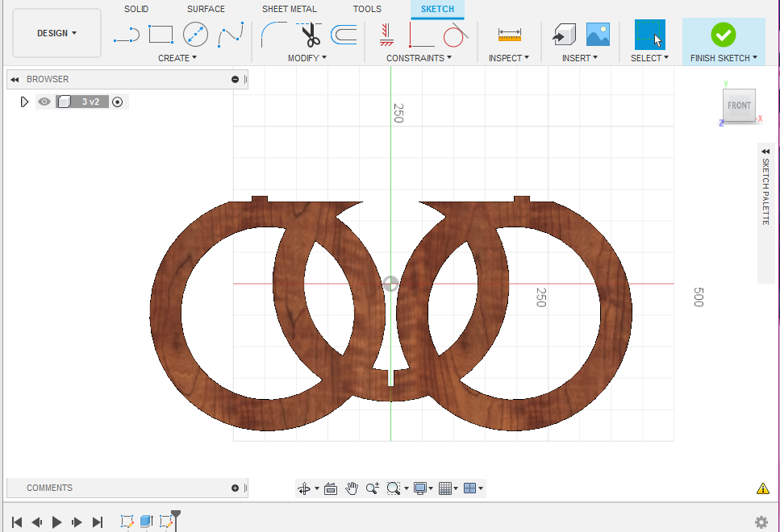Apply the Coincident constraint icon
Viewport: 780px width, 532px height.
[x=386, y=35]
